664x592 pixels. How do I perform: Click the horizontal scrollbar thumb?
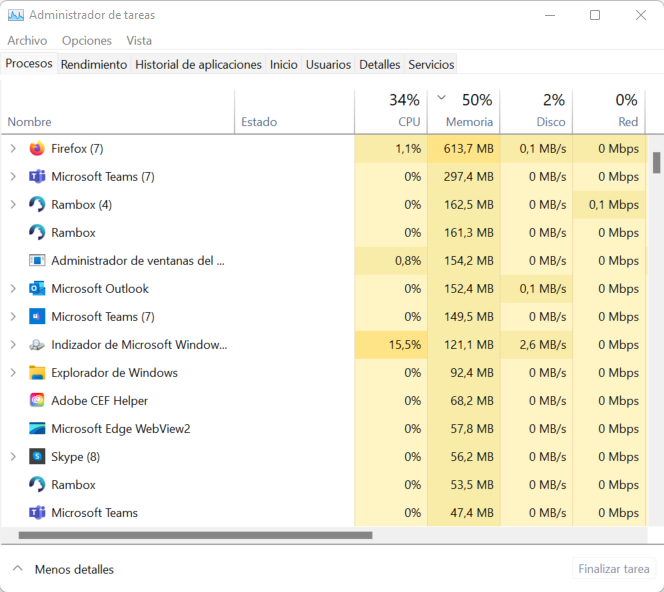click(195, 535)
